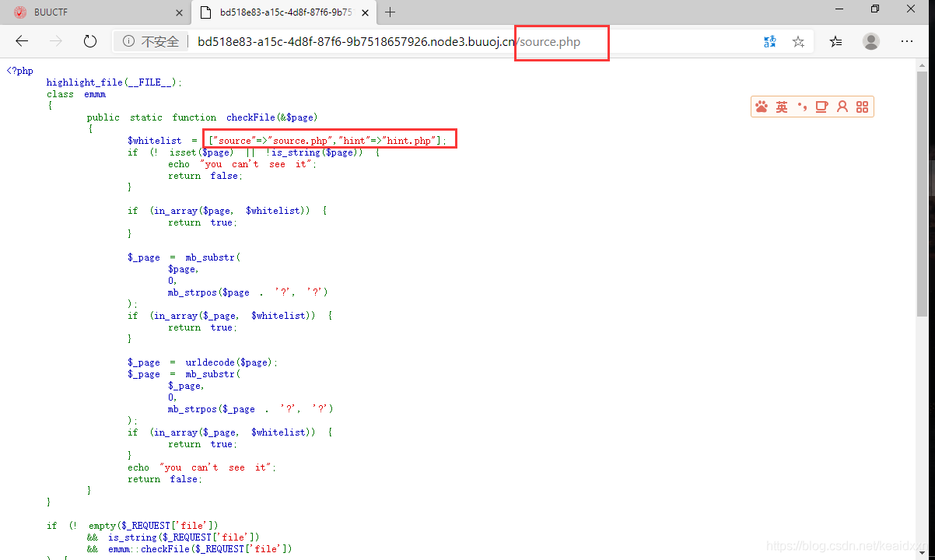Open the favorites list

835,42
